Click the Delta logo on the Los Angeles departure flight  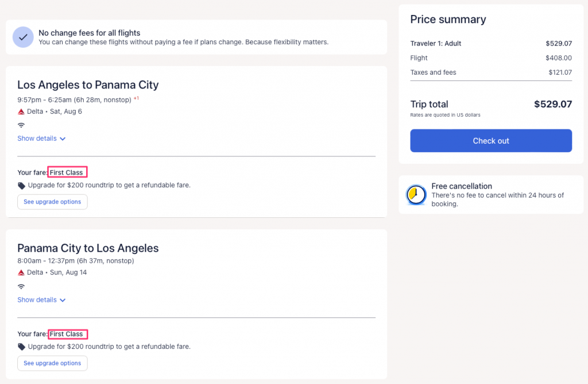click(x=21, y=112)
